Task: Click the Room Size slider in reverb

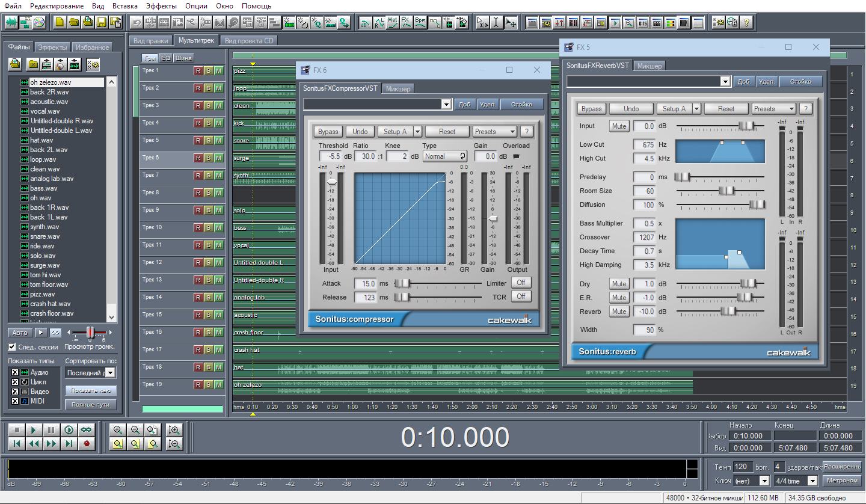Action: click(x=726, y=191)
